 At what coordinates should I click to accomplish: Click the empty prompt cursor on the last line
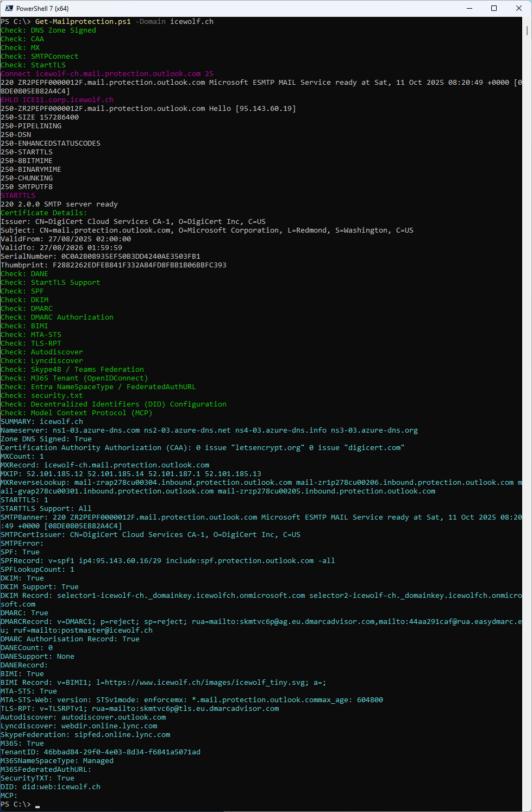(37, 804)
